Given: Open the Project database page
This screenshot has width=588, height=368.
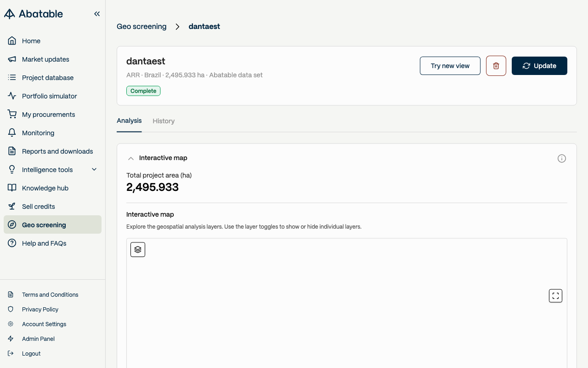Looking at the screenshot, I should pyautogui.click(x=52, y=78).
